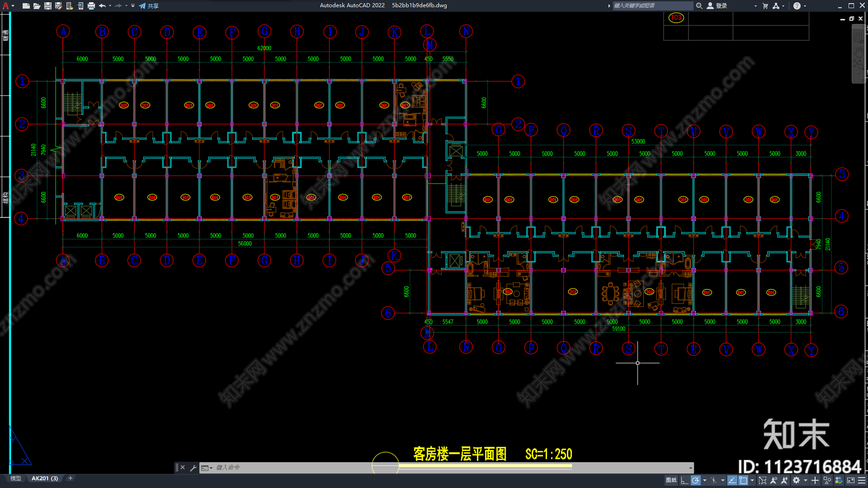The height and width of the screenshot is (488, 868).
Task: Click Open from Web & Mobile icon
Action: (x=69, y=6)
